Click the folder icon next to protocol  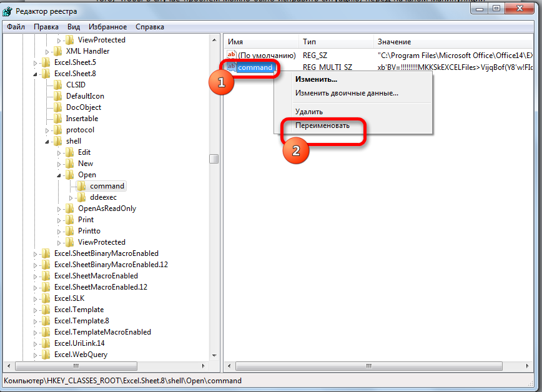coord(57,130)
